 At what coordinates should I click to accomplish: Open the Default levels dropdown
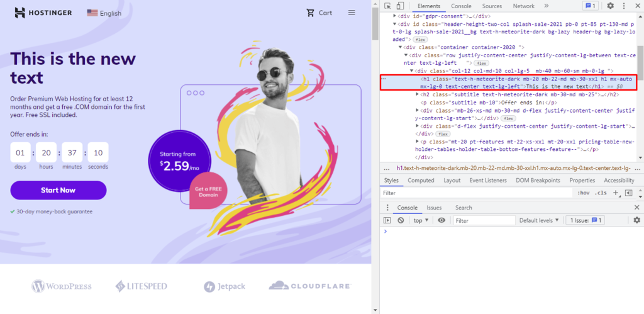pos(539,220)
